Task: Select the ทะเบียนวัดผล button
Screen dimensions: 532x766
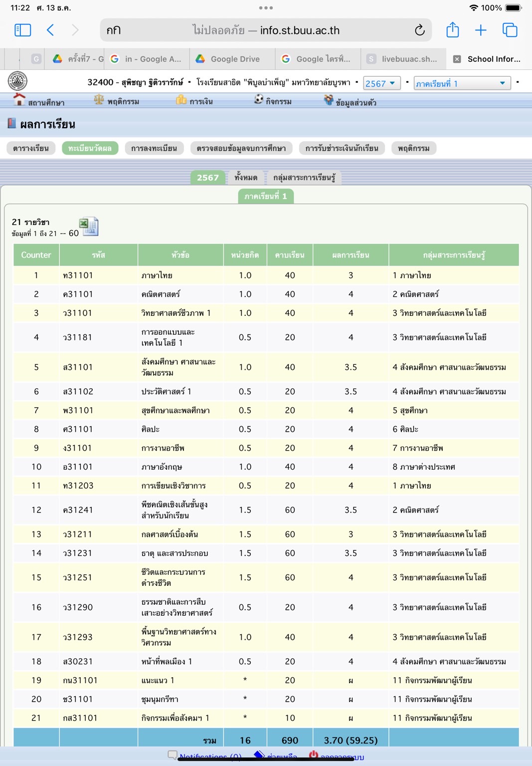Action: pyautogui.click(x=90, y=148)
